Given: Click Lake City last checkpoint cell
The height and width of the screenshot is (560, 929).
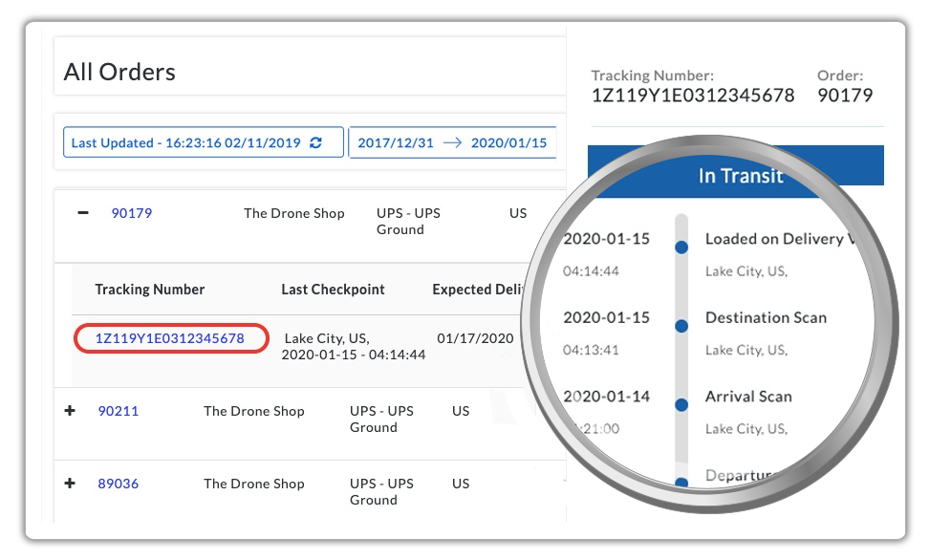Looking at the screenshot, I should tap(353, 347).
